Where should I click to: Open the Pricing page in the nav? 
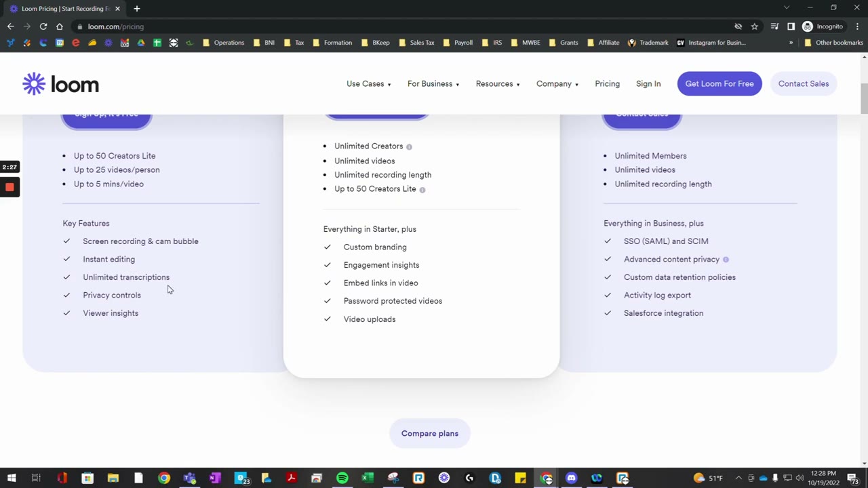coord(608,84)
